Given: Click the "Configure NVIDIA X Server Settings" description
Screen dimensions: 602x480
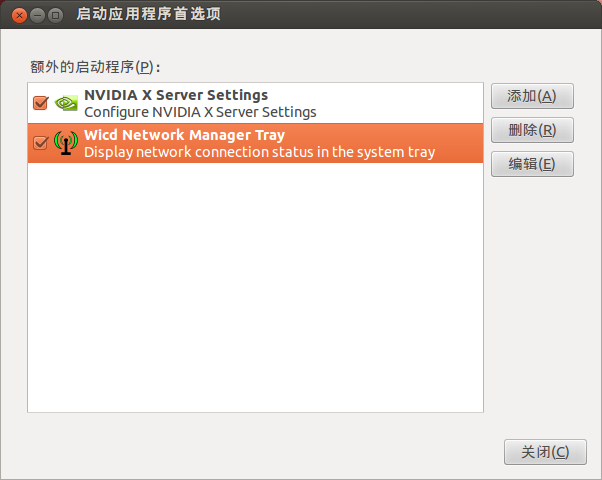Looking at the screenshot, I should click(x=200, y=112).
